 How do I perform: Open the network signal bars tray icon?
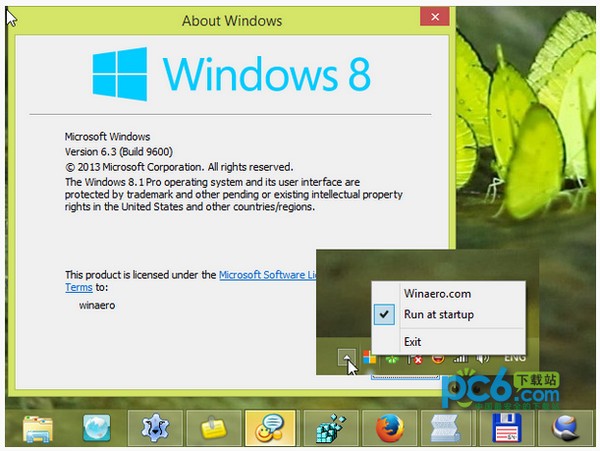tap(460, 359)
